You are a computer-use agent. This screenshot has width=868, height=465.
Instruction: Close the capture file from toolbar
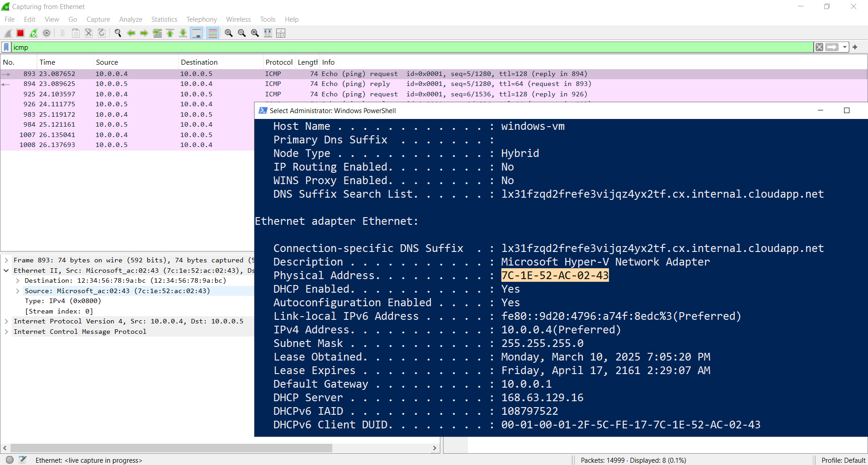coord(89,33)
